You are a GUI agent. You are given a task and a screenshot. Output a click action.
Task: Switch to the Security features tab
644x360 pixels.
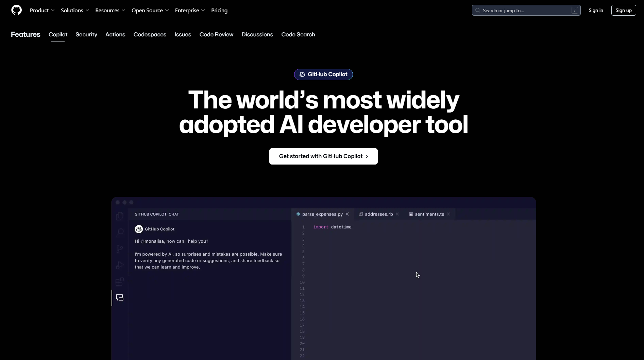coord(86,34)
